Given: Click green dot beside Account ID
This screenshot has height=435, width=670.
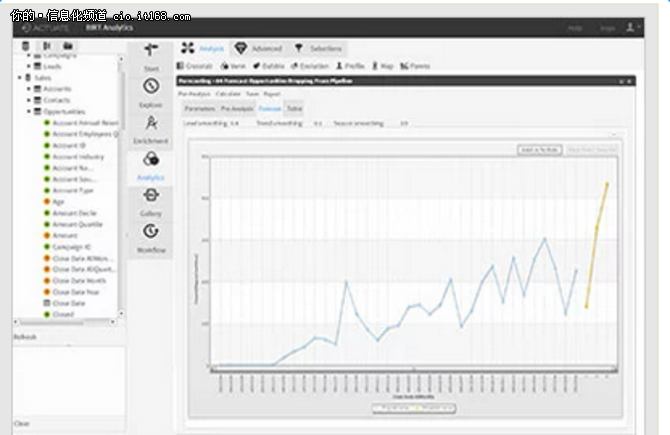Looking at the screenshot, I should (x=47, y=145).
